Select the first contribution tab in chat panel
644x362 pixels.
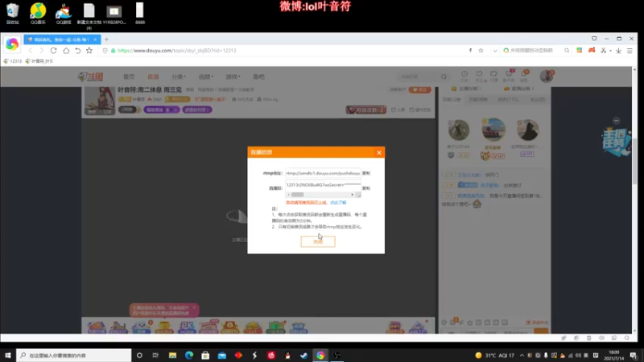coord(452,99)
